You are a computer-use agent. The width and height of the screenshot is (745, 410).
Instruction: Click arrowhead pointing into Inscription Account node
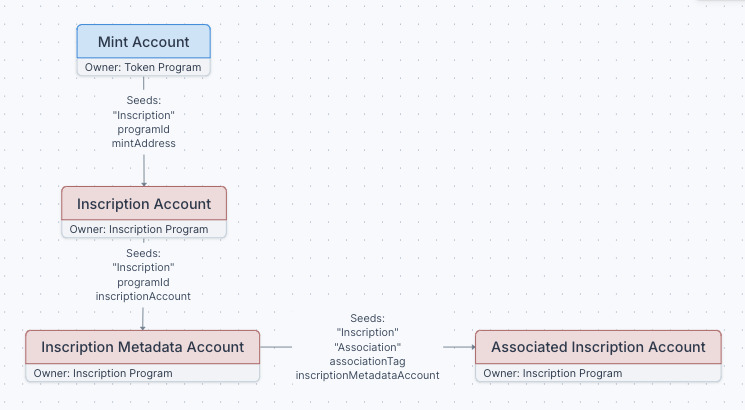pyautogui.click(x=144, y=183)
